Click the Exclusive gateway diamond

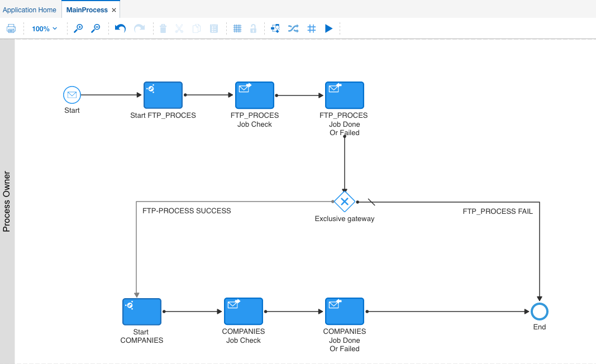point(345,202)
